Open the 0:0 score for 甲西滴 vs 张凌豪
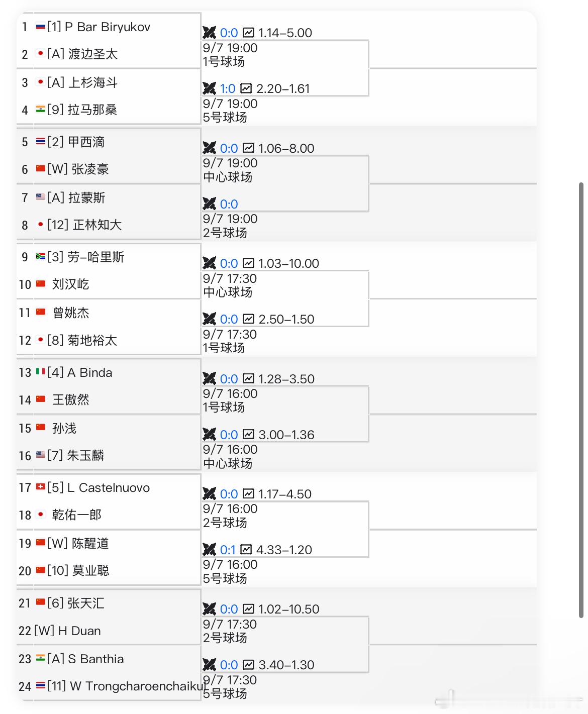588x714 pixels. 229,148
